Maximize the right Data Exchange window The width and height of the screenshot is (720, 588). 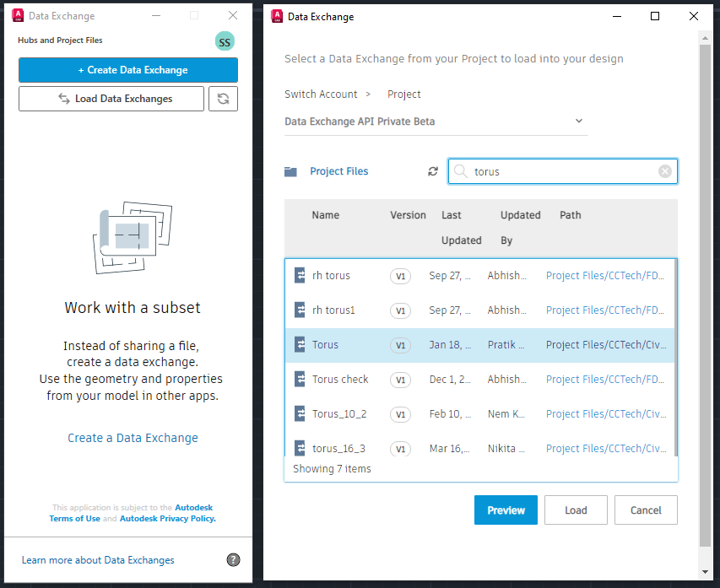pos(655,17)
